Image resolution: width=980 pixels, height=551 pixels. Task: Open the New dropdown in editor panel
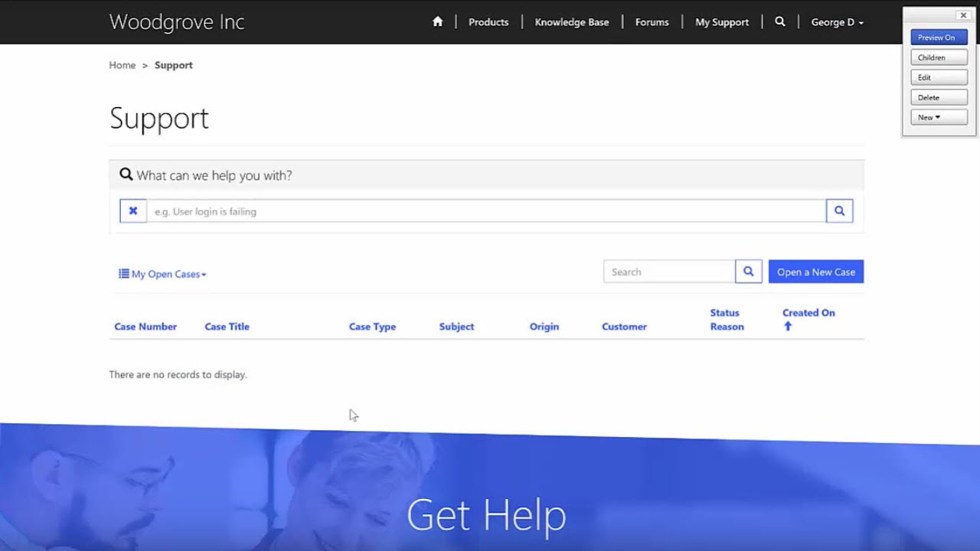939,117
